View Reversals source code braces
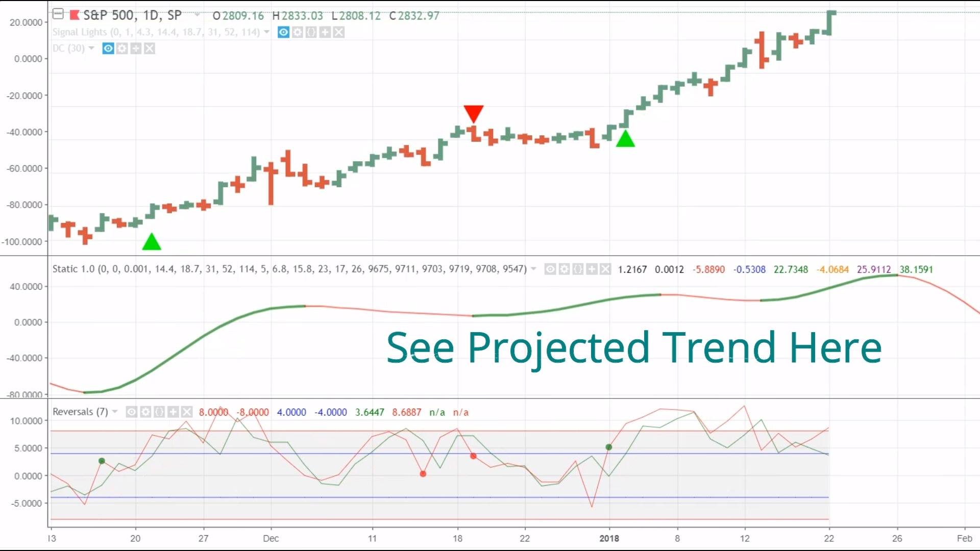This screenshot has width=980, height=551. pos(159,412)
